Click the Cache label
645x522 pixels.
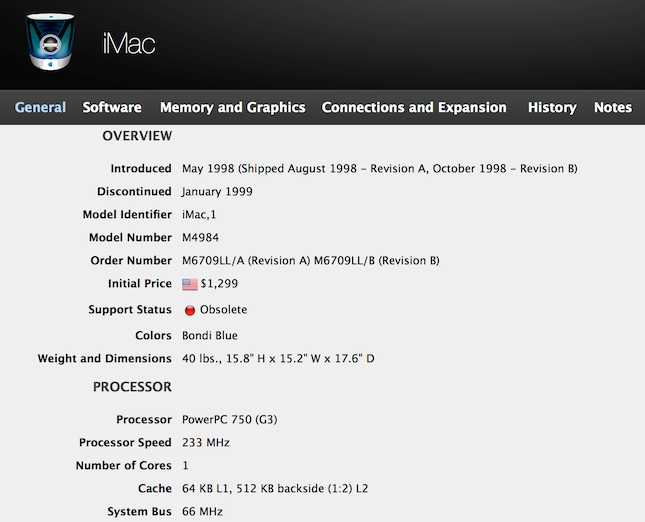(155, 489)
